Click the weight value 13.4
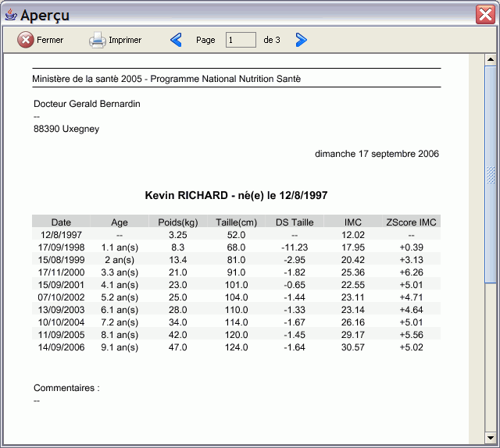This screenshot has width=500, height=448. (178, 260)
